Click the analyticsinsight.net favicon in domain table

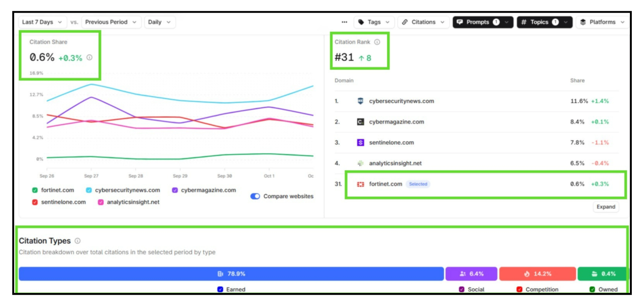click(x=360, y=163)
